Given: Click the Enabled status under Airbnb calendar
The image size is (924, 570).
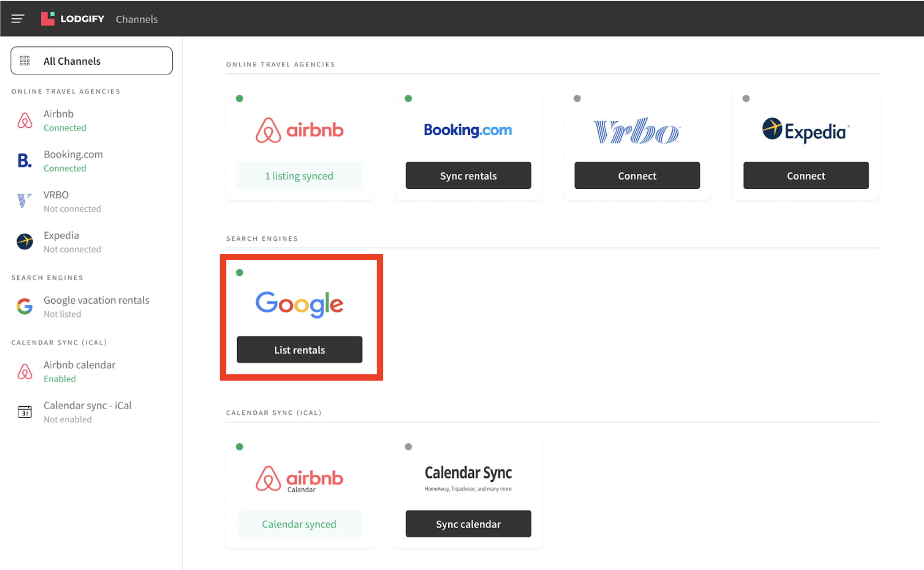Looking at the screenshot, I should (x=60, y=379).
